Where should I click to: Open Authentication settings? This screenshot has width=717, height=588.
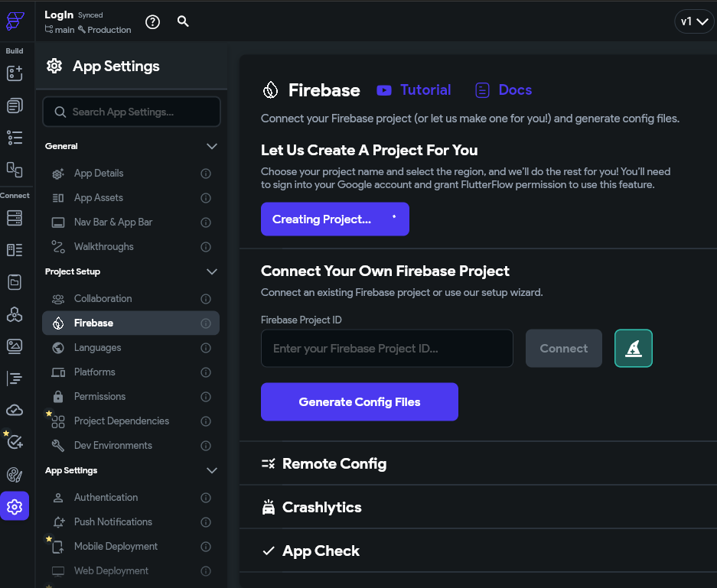[131, 497]
